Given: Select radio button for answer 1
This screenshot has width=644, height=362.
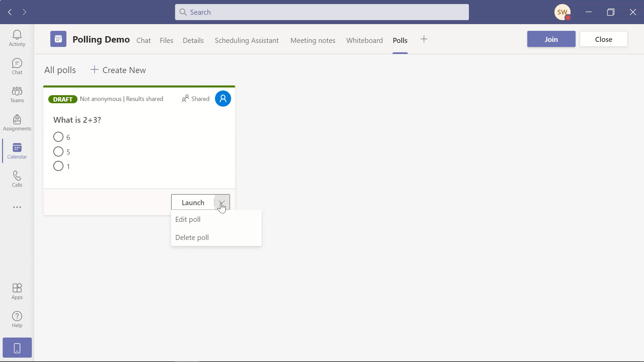Looking at the screenshot, I should (x=58, y=166).
